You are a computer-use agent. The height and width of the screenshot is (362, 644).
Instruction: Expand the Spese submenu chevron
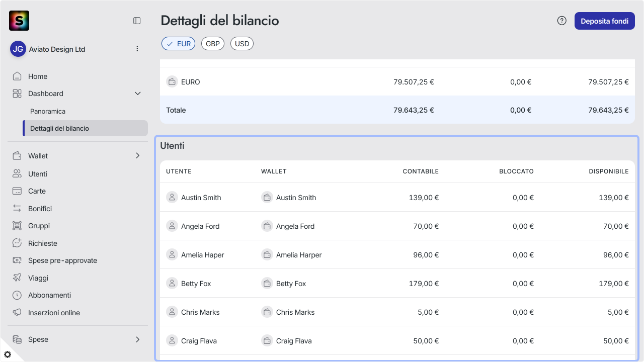(x=138, y=339)
